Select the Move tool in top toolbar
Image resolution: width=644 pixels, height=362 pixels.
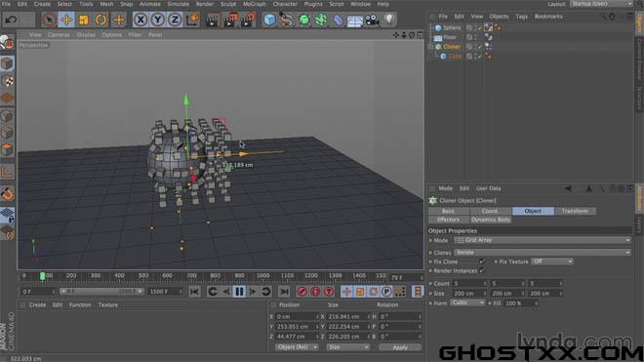(66, 20)
